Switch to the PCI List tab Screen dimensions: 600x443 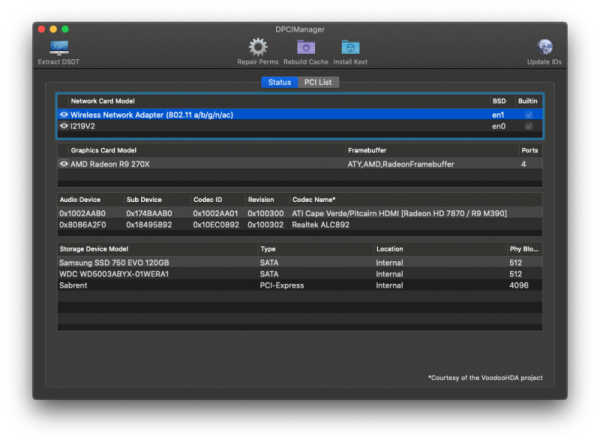318,82
